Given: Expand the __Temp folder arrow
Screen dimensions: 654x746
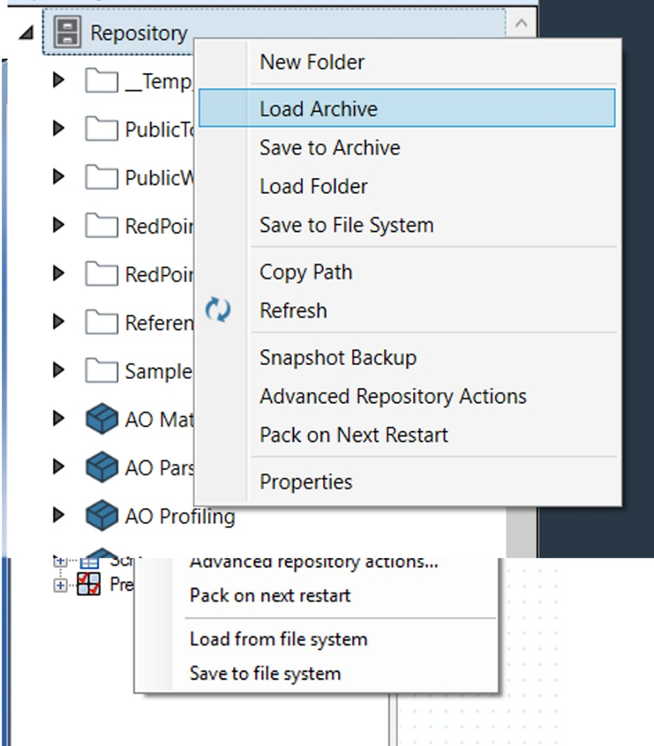Looking at the screenshot, I should [x=58, y=80].
